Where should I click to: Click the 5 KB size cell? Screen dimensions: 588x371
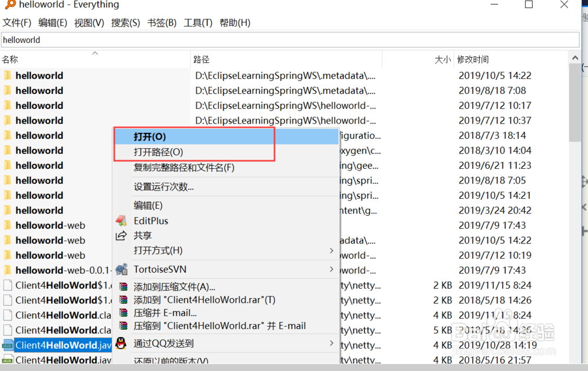[443, 330]
